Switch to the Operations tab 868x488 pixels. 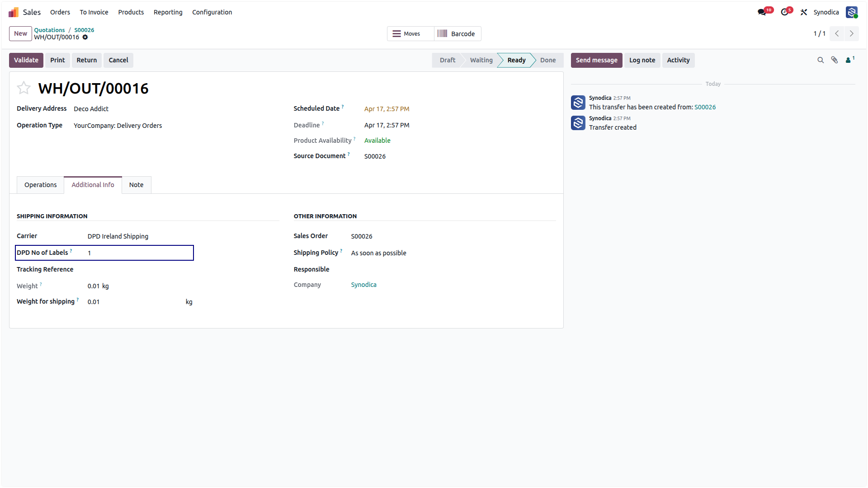click(41, 185)
